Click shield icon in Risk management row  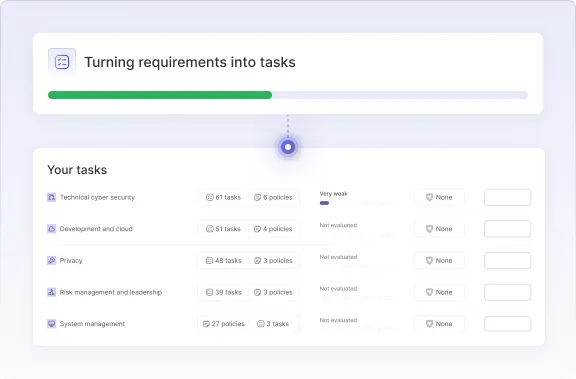[429, 292]
